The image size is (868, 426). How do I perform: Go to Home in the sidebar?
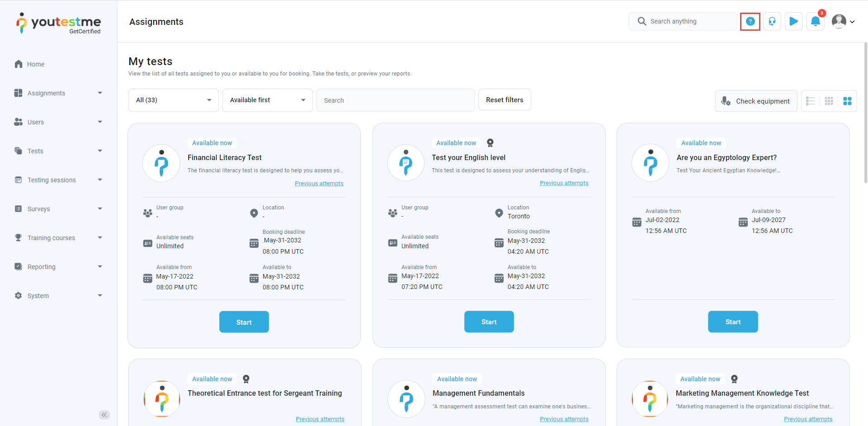36,64
